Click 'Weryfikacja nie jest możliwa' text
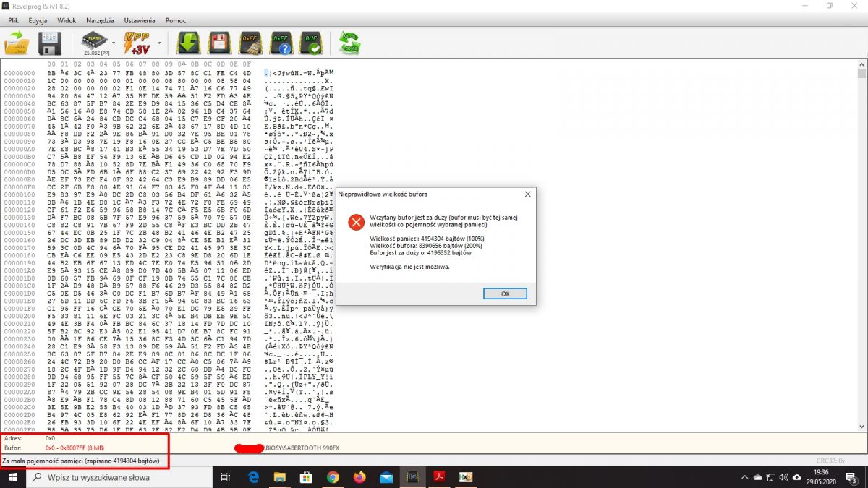This screenshot has height=488, width=868. (409, 267)
